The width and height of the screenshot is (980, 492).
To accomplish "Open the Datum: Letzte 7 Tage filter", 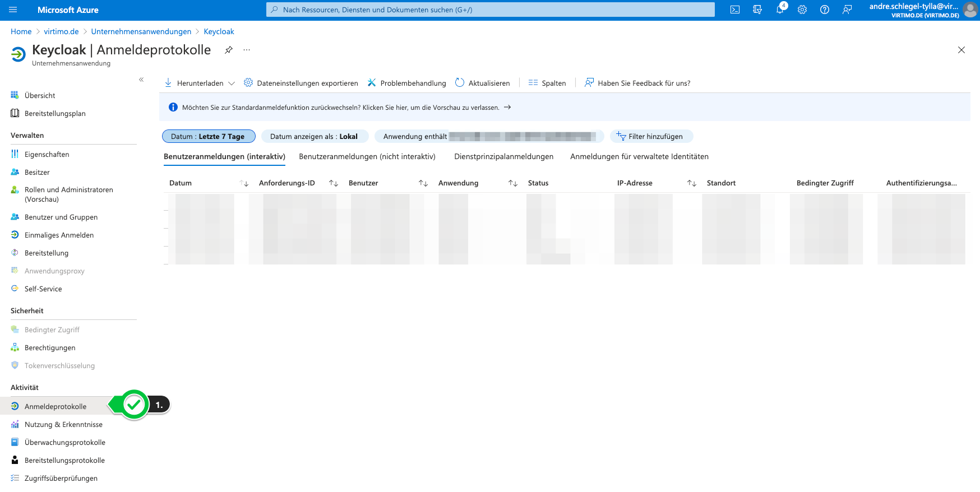I will [x=209, y=136].
